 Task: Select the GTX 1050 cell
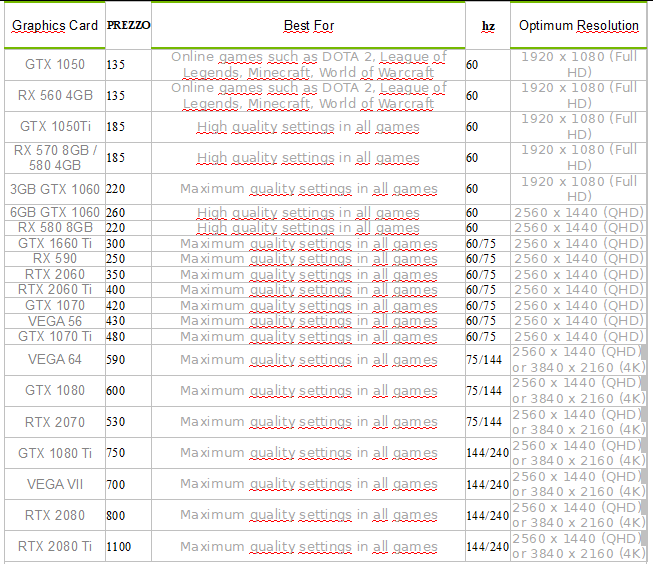[55, 65]
